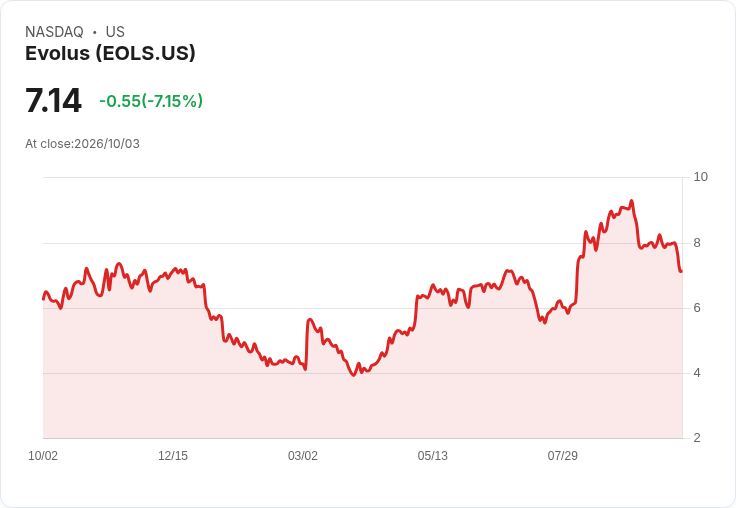The width and height of the screenshot is (736, 508).
Task: Click the -0.55(-7.15%) change value
Action: (x=151, y=101)
